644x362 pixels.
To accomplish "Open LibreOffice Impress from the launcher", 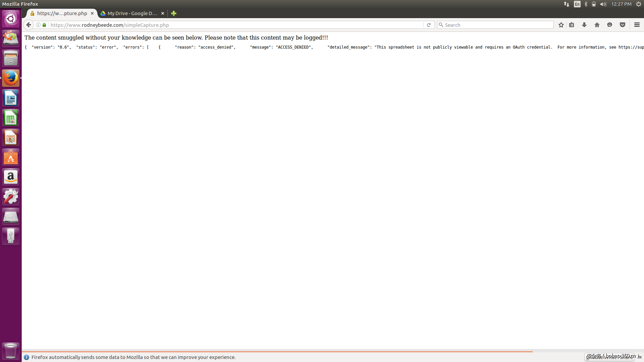I will click(x=11, y=137).
